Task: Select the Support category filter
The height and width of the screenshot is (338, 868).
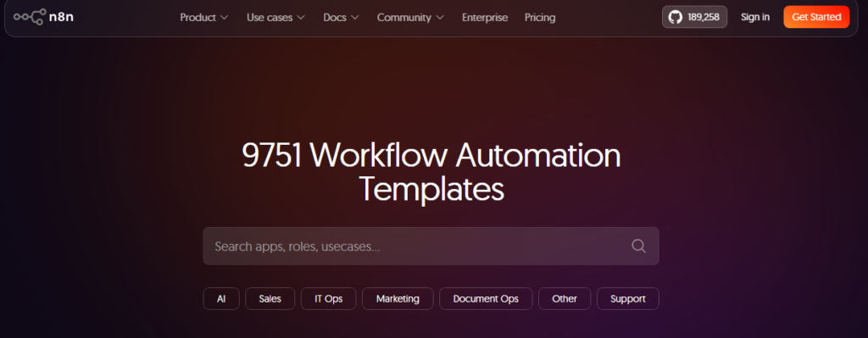Action: tap(628, 299)
